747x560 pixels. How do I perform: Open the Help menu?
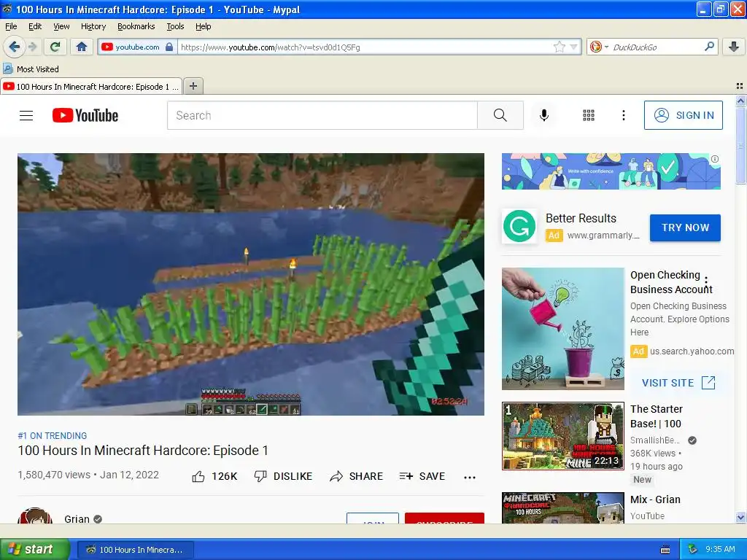coord(203,26)
